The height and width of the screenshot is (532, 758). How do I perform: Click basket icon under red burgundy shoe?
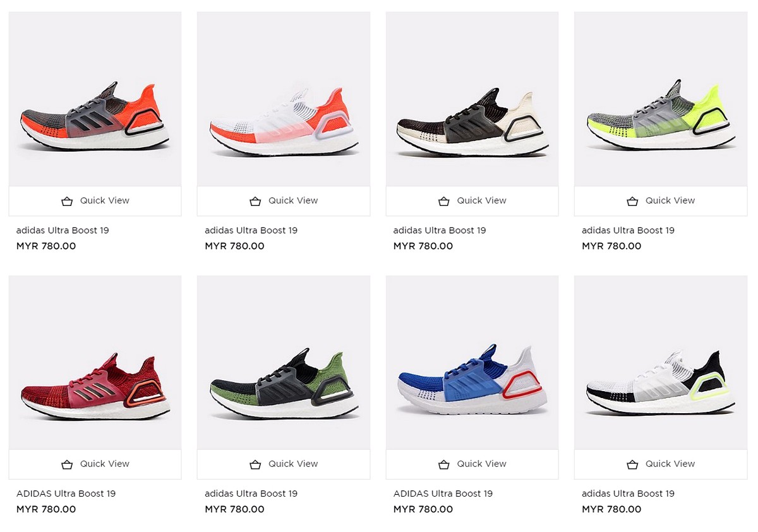[67, 464]
